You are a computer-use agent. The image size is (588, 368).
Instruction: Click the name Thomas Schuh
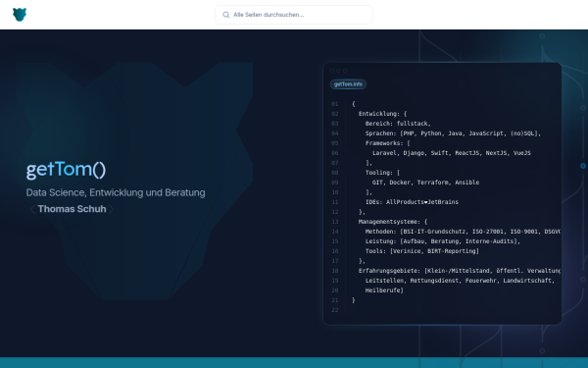72,209
